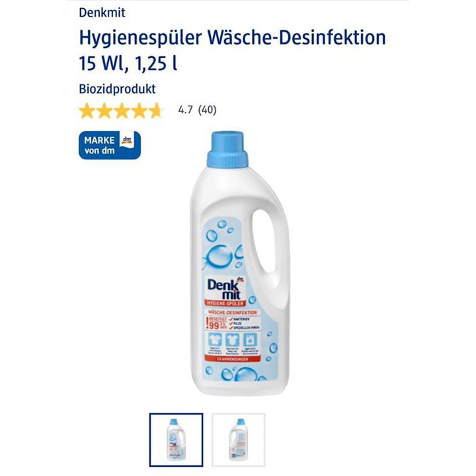Click the red Wäsche-Desinfektion text on label

coord(233,312)
